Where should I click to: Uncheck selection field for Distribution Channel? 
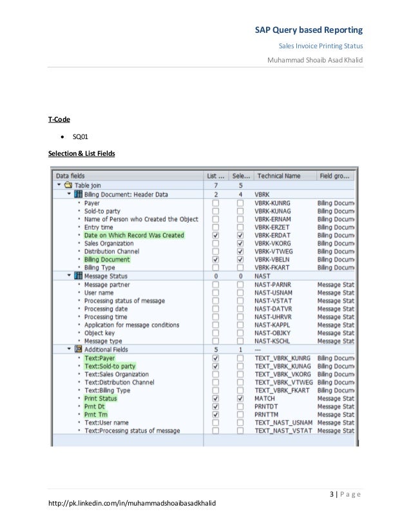pyautogui.click(x=240, y=251)
